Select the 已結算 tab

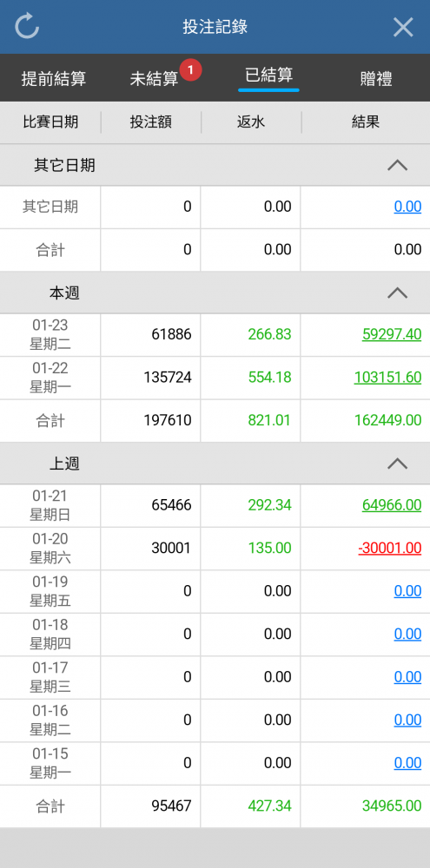(x=268, y=75)
